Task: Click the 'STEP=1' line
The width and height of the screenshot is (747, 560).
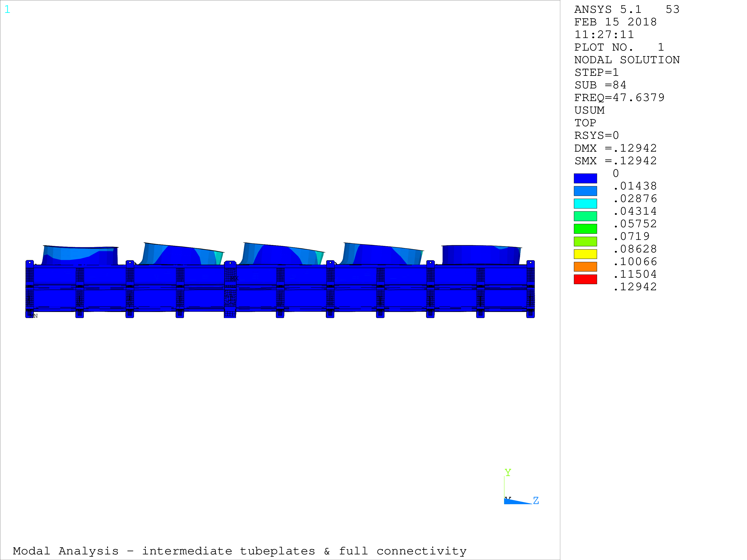Action: click(597, 73)
